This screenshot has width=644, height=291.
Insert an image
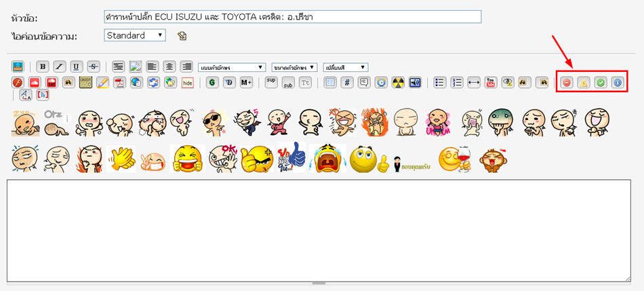coord(136,66)
